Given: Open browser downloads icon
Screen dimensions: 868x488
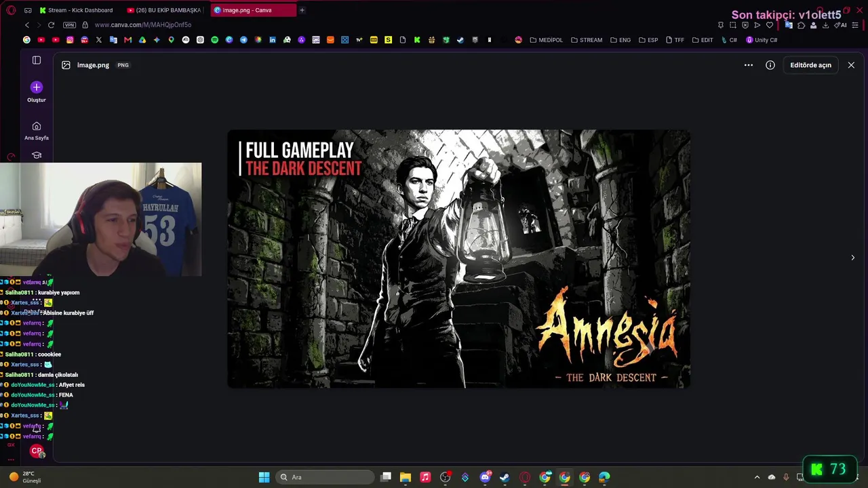Looking at the screenshot, I should click(x=825, y=25).
